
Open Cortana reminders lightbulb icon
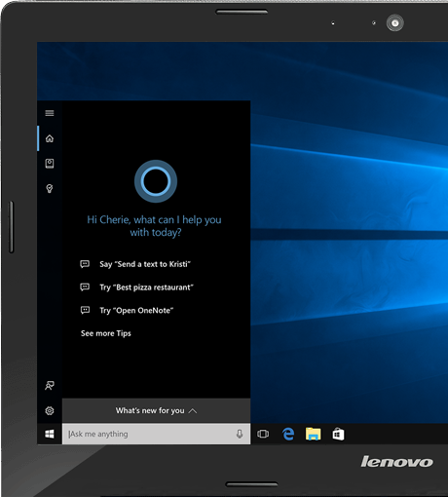(50, 188)
